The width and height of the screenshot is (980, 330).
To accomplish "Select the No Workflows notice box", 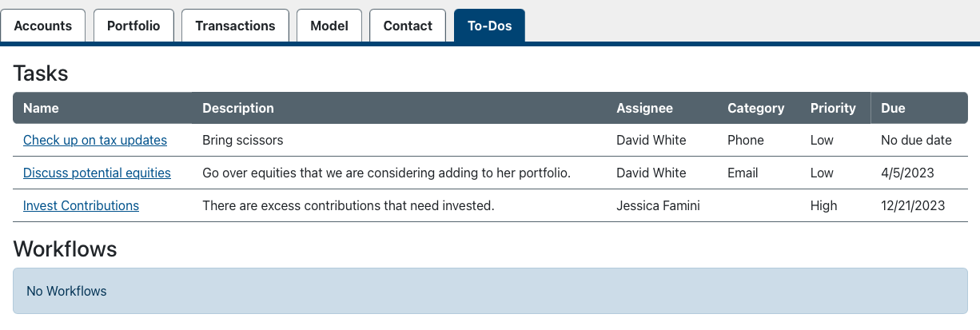I will coord(490,291).
